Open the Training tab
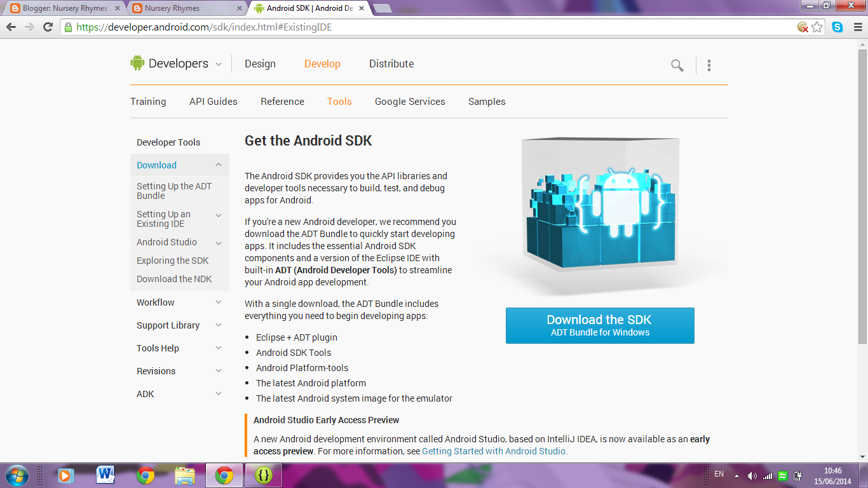The image size is (868, 488). 148,102
